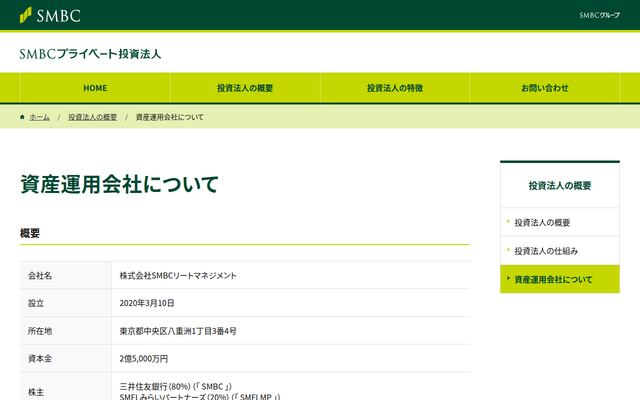
Task: Click 資産運用会社について breadcrumb text
Action: point(169,117)
